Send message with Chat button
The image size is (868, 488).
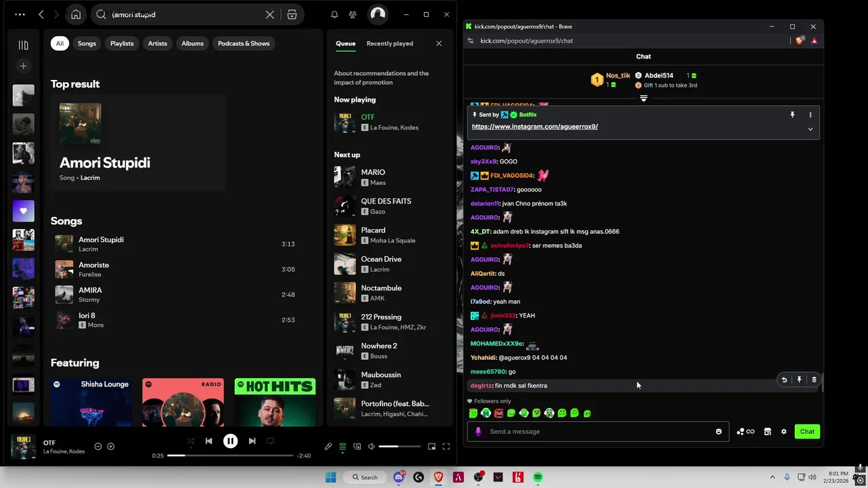point(807,432)
